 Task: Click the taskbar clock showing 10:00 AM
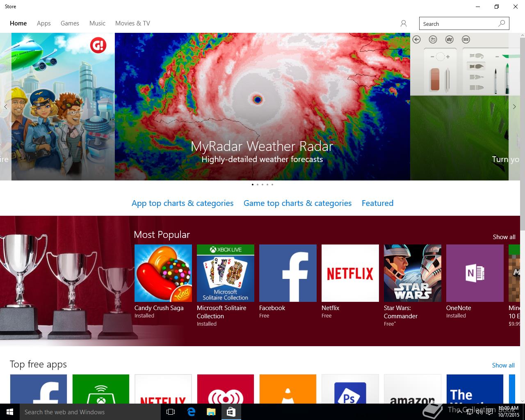pos(508,412)
